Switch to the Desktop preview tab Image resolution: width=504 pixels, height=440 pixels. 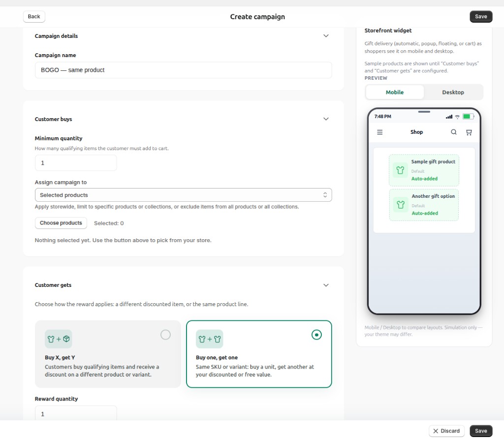[x=452, y=92]
